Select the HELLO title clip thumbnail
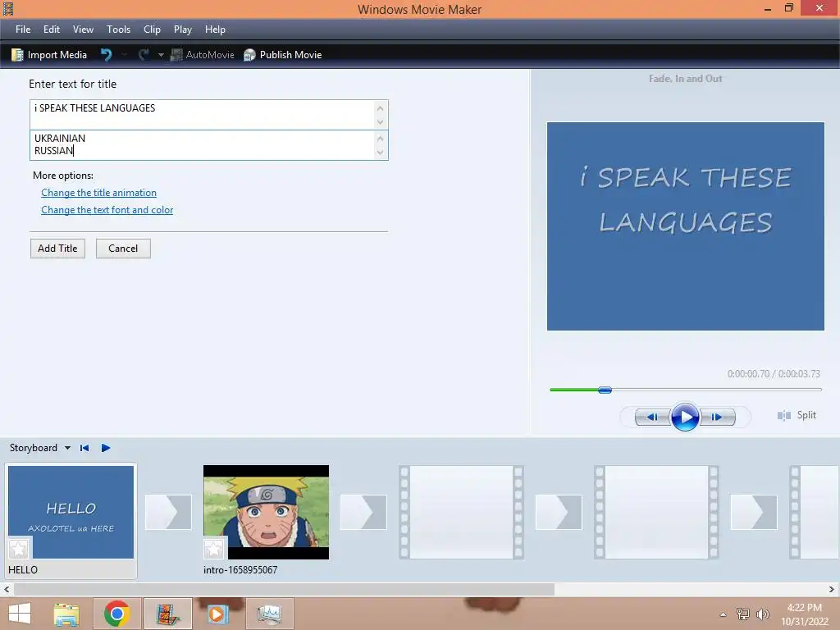Screen dimensions: 840x630 [71, 512]
